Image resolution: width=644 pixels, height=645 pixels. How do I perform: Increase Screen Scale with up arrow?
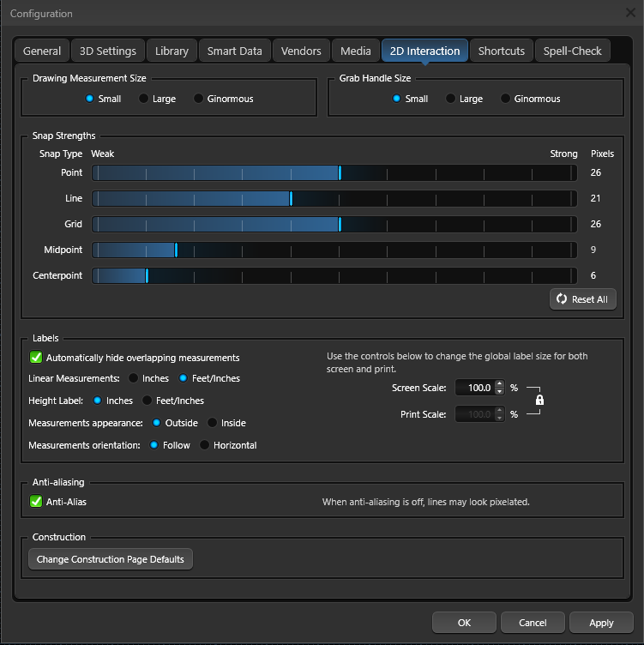(x=499, y=383)
